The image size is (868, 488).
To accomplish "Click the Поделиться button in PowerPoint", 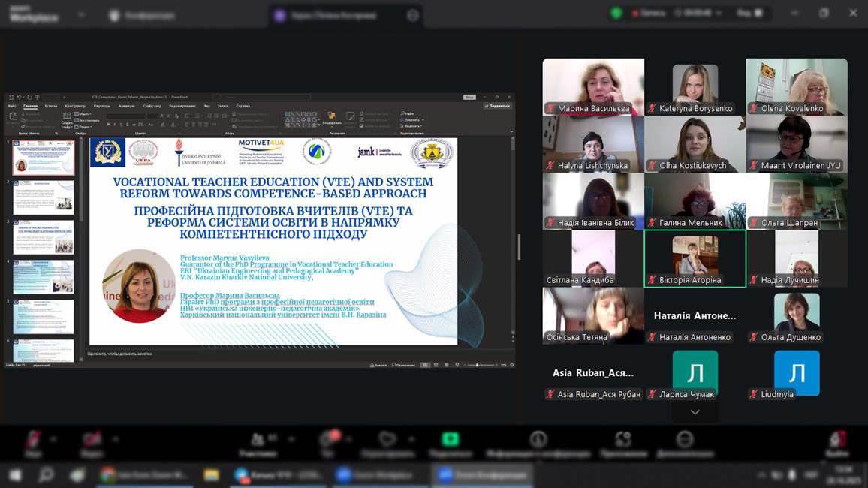I will click(x=497, y=106).
